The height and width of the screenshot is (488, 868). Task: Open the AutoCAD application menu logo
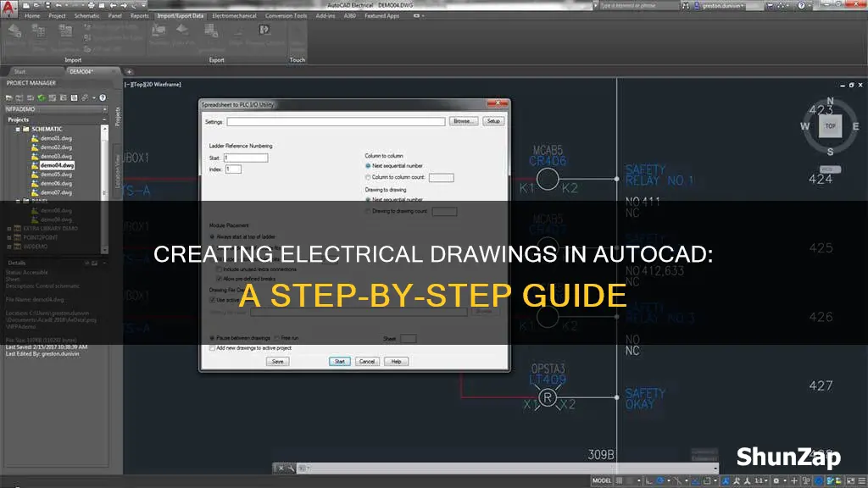click(8, 8)
